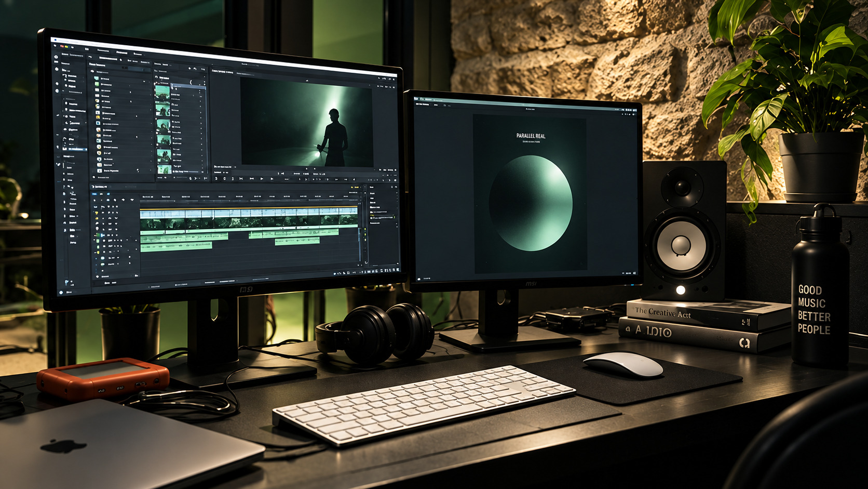868x489 pixels.
Task: Click the step-forward icon next to Play
Action: tap(272, 179)
